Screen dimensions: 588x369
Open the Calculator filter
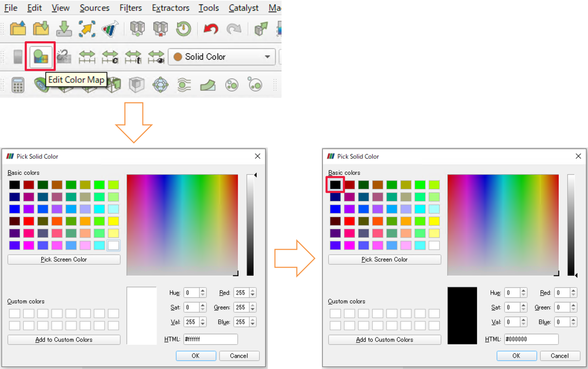pyautogui.click(x=18, y=85)
